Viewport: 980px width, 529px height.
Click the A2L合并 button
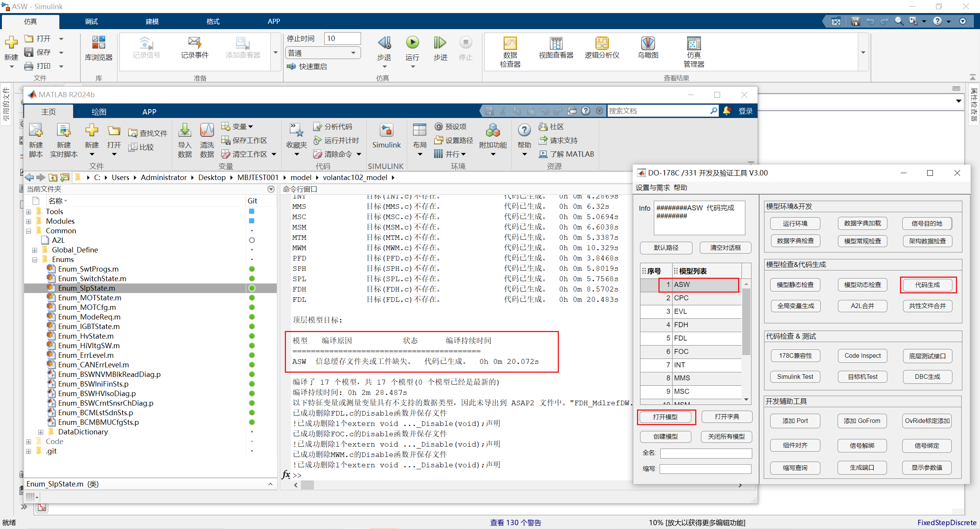[862, 306]
